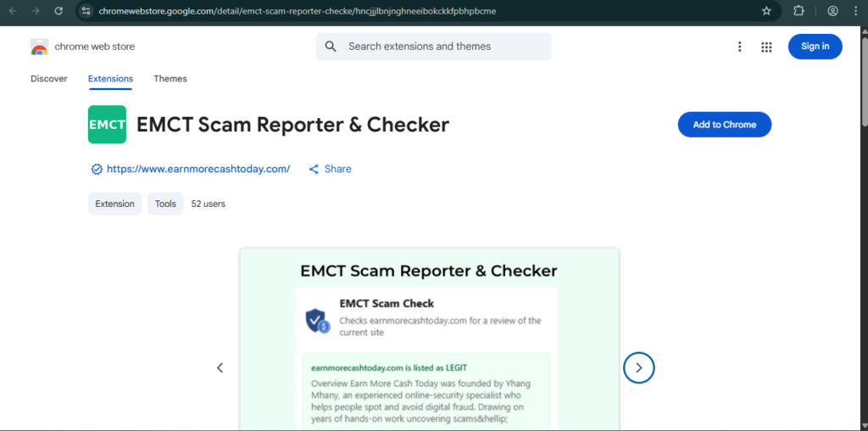Open the Discover tab
Screen dimensions: 868x431
pyautogui.click(x=48, y=79)
